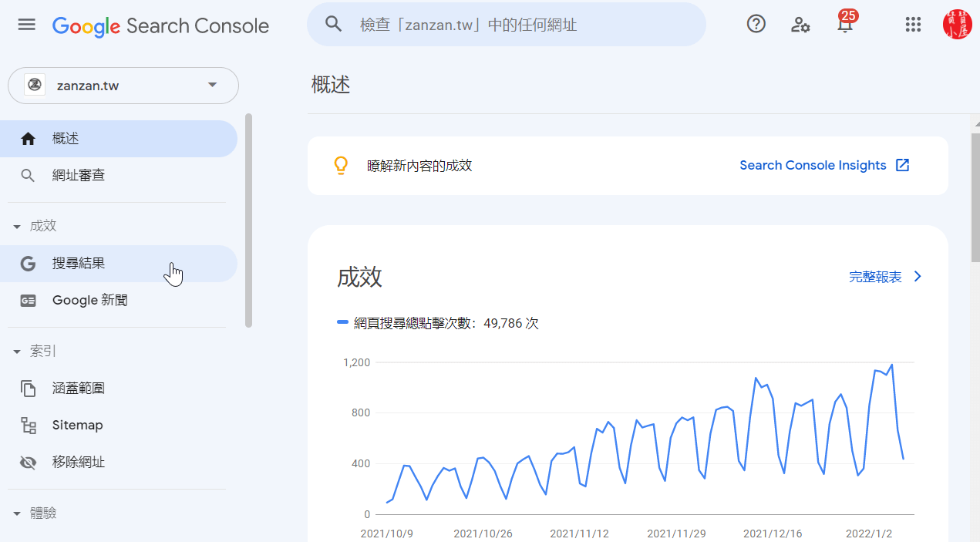The height and width of the screenshot is (542, 980).
Task: Click the main page vertical scrollbar
Action: 975,197
